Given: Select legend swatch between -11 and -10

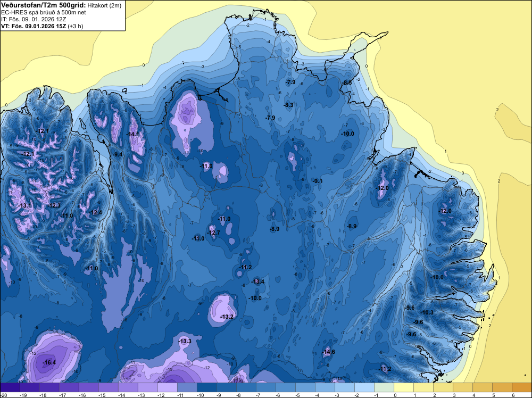Looking at the screenshot, I should coord(187,387).
